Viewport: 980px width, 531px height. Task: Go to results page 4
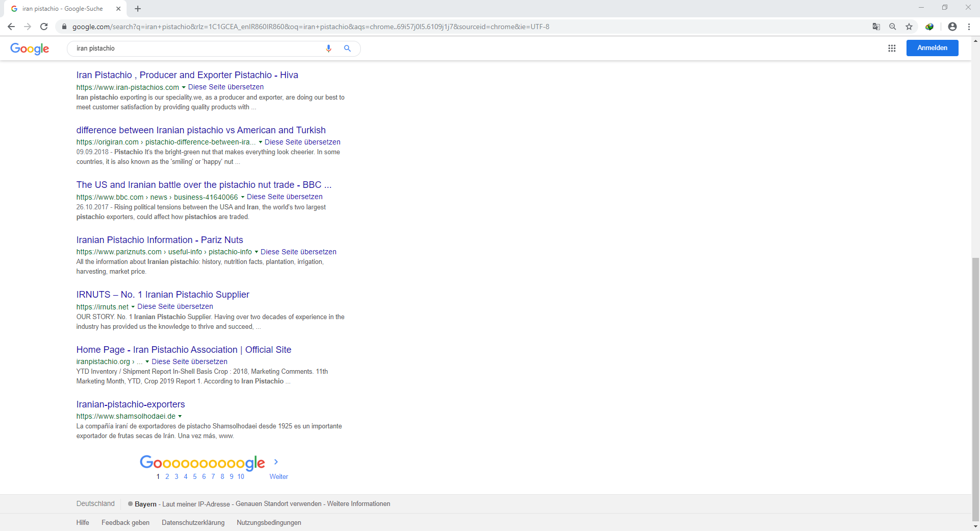[185, 476]
